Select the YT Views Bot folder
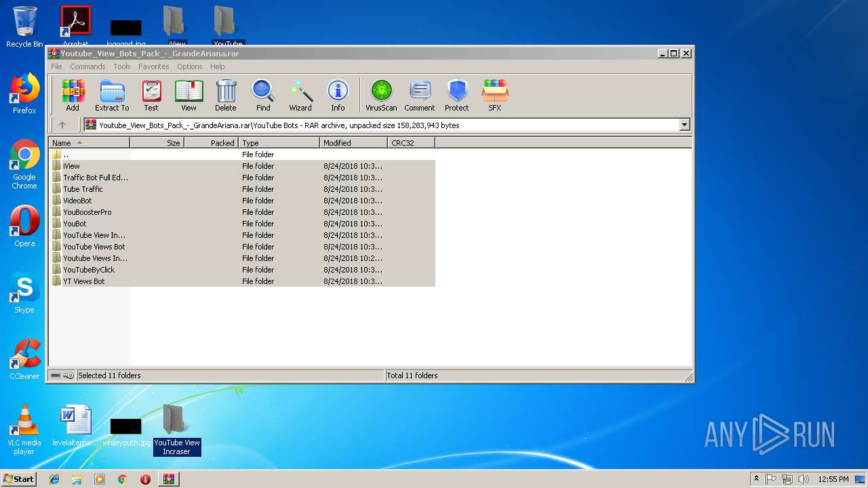868x488 pixels. click(x=242, y=281)
